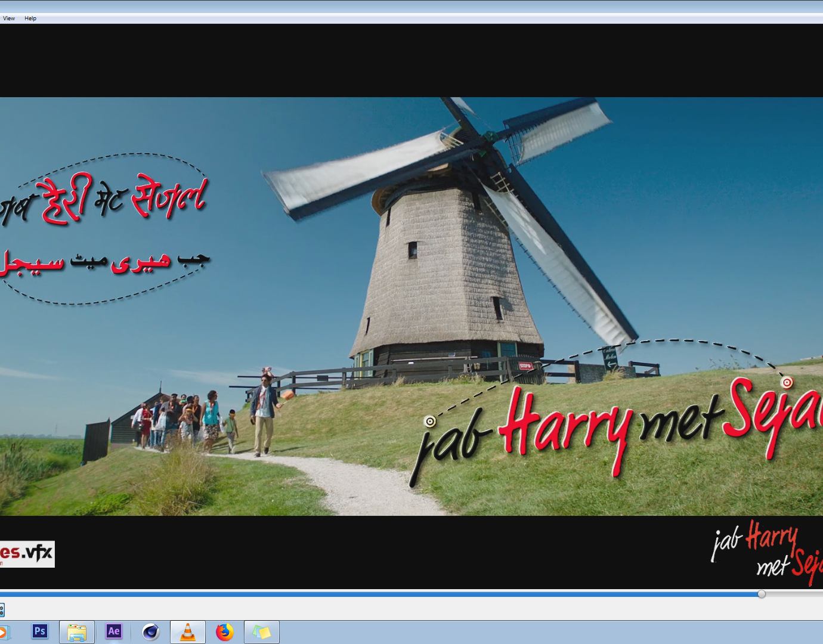Open File Explorer from the taskbar
This screenshot has height=644, width=823.
pos(77,632)
